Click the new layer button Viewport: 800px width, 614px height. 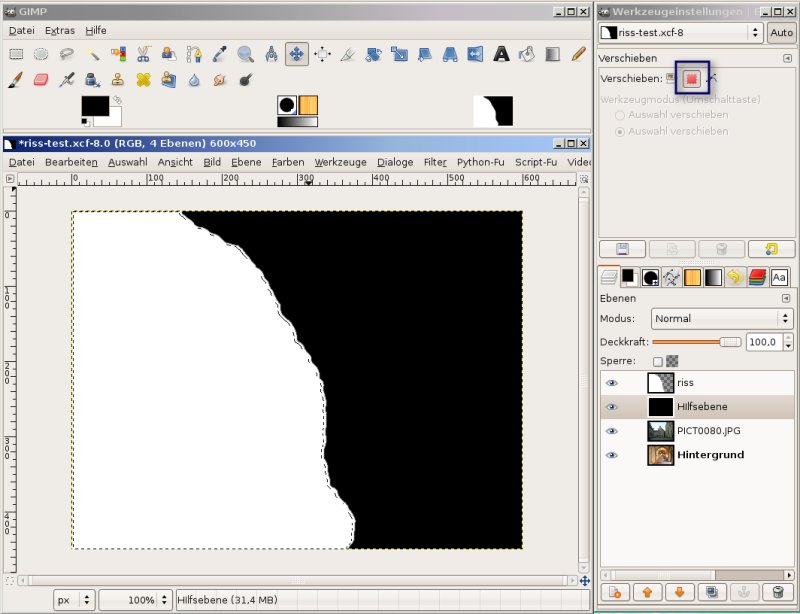click(x=616, y=592)
